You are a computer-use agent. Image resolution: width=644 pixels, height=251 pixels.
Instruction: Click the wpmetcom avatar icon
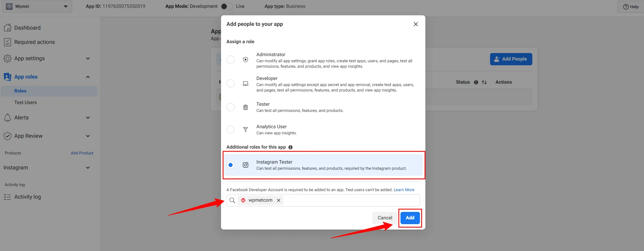click(243, 200)
